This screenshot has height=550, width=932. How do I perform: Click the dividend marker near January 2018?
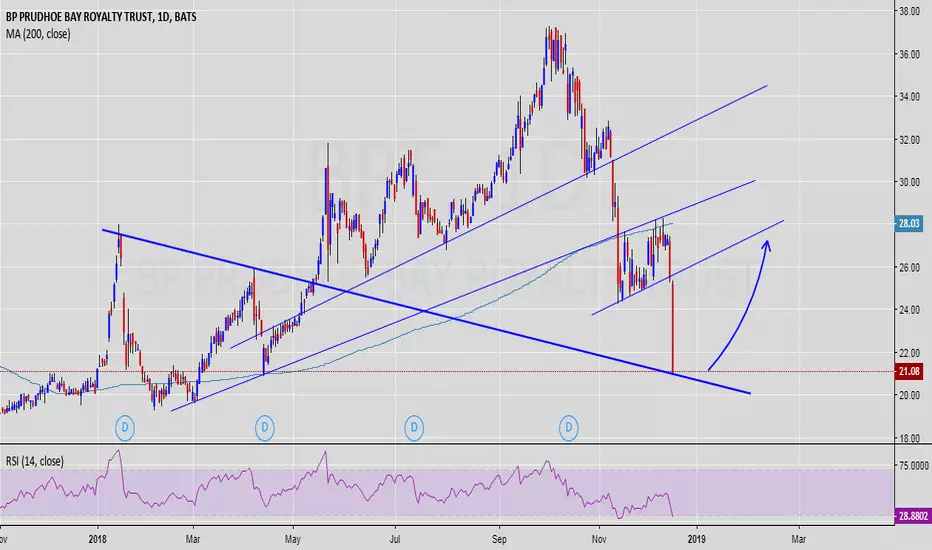(125, 428)
